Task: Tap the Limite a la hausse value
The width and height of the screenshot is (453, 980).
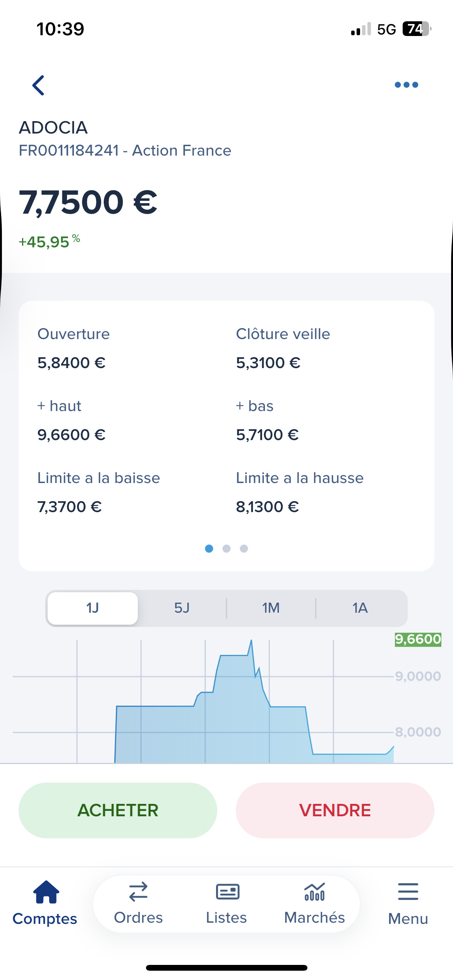Action: point(268,507)
